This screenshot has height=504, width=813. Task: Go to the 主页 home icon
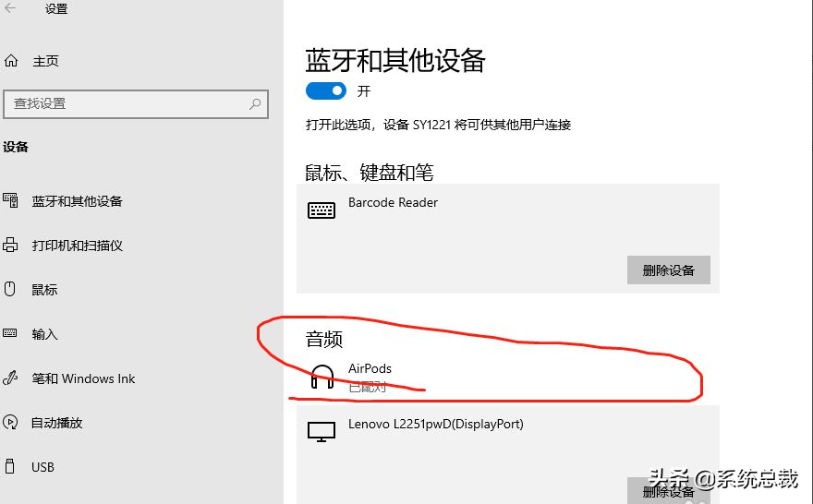coord(11,61)
